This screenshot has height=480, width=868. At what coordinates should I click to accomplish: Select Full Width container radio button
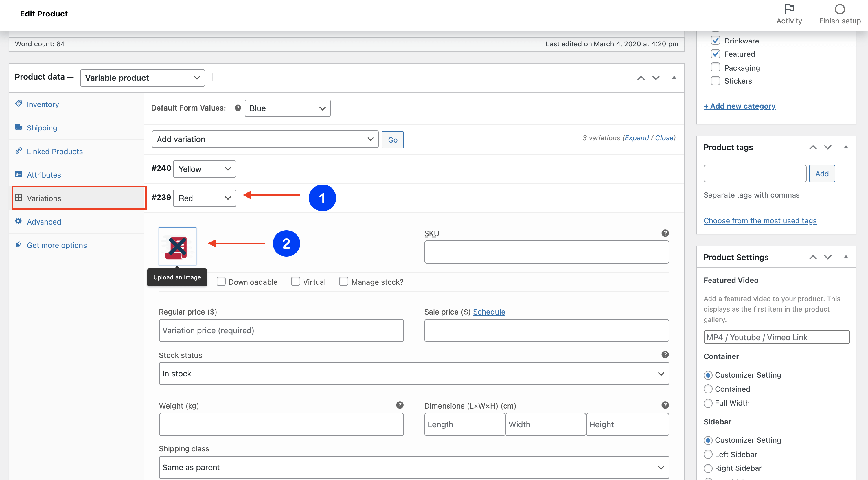click(708, 403)
